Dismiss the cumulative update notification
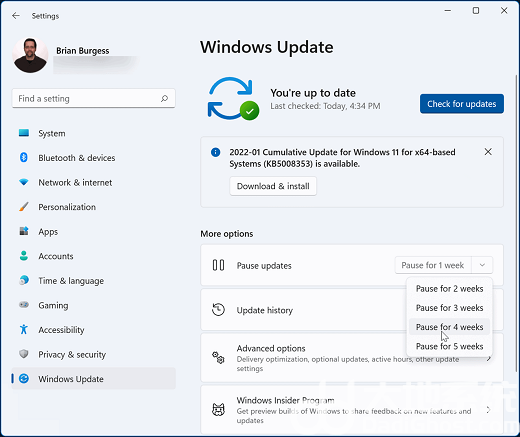This screenshot has height=437, width=520. (488, 152)
